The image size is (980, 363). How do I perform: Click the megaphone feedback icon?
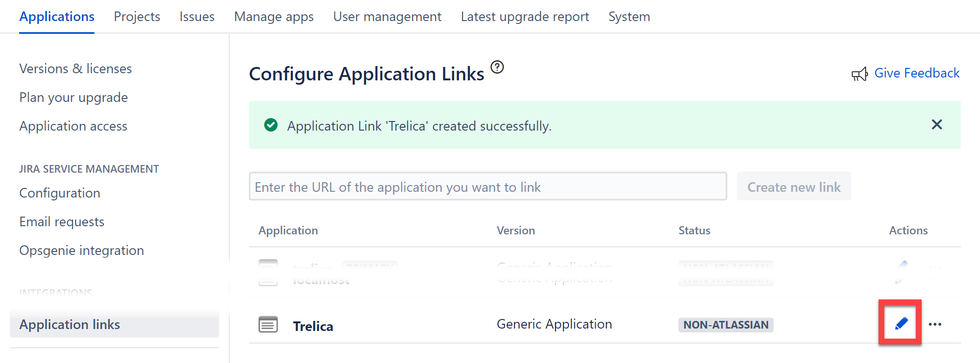click(x=859, y=74)
